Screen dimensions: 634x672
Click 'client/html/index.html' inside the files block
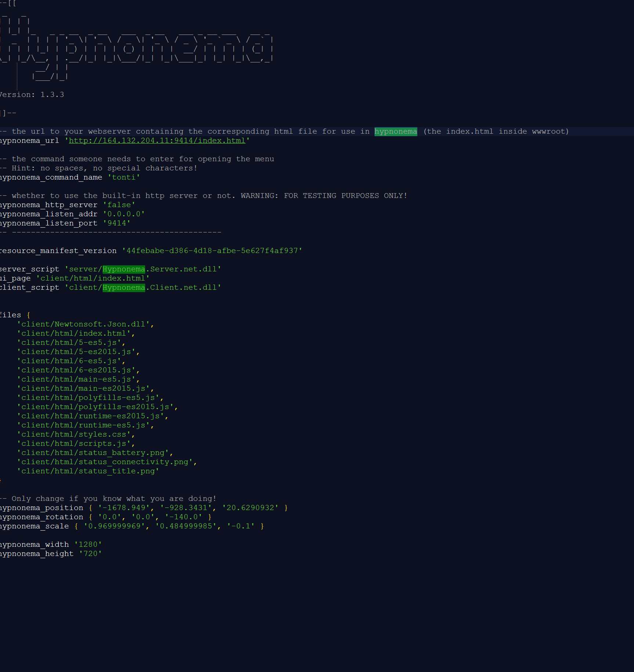click(74, 333)
